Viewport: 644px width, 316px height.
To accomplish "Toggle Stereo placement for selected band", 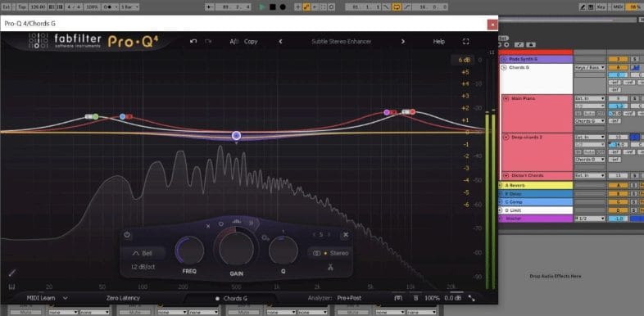I will coord(330,253).
